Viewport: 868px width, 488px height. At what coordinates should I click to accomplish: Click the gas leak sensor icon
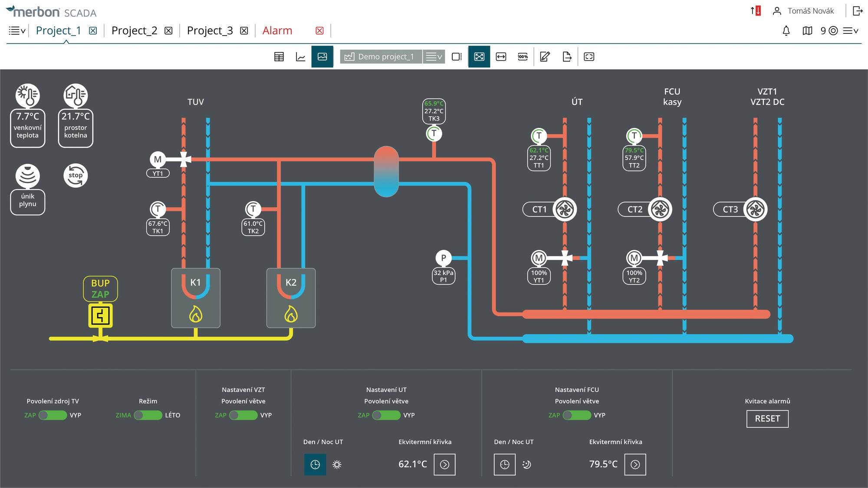[x=28, y=176]
